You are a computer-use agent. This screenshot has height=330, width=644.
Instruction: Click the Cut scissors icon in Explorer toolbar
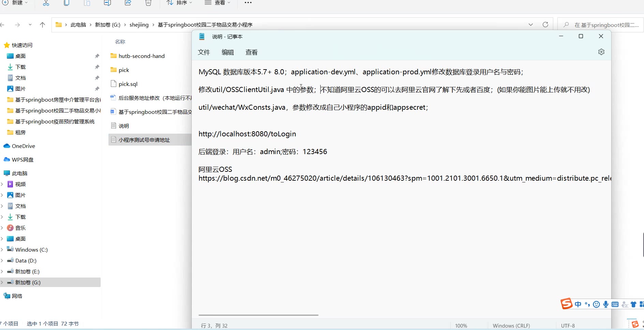[46, 3]
